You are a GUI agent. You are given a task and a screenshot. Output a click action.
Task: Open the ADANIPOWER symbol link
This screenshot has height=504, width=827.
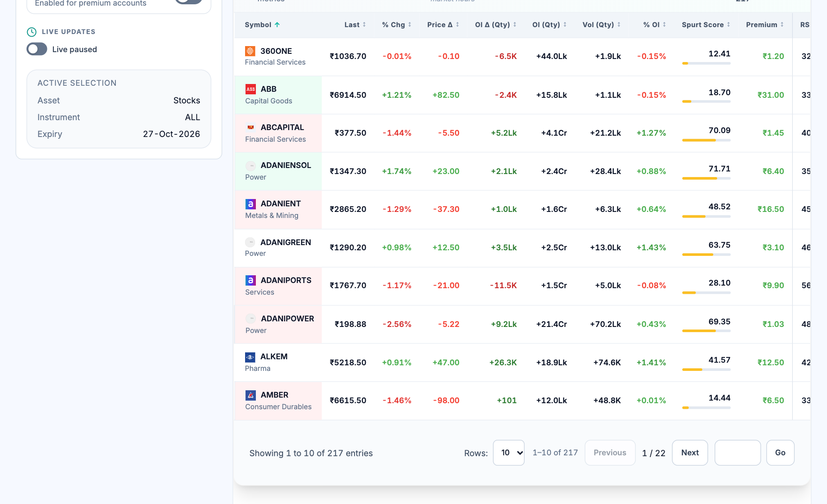(287, 319)
